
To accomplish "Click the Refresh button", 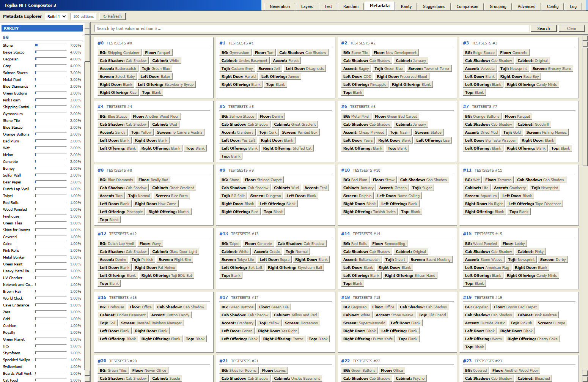I will pos(113,16).
